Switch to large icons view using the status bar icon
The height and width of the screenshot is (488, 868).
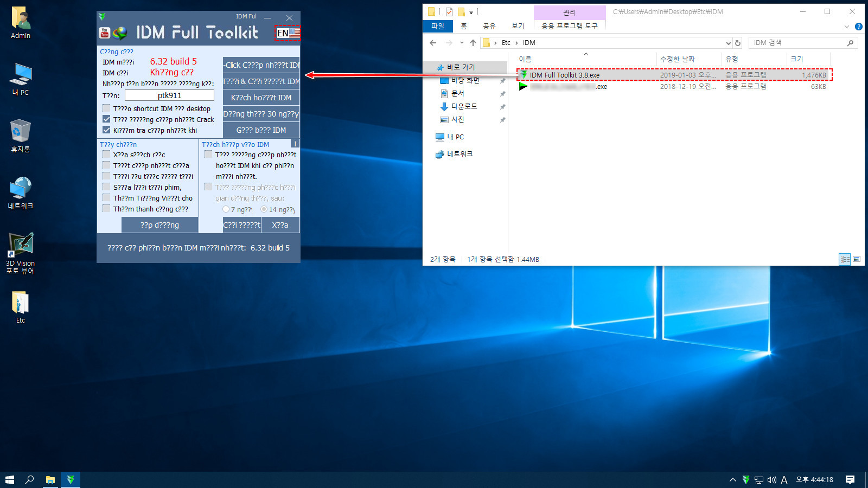[857, 259]
